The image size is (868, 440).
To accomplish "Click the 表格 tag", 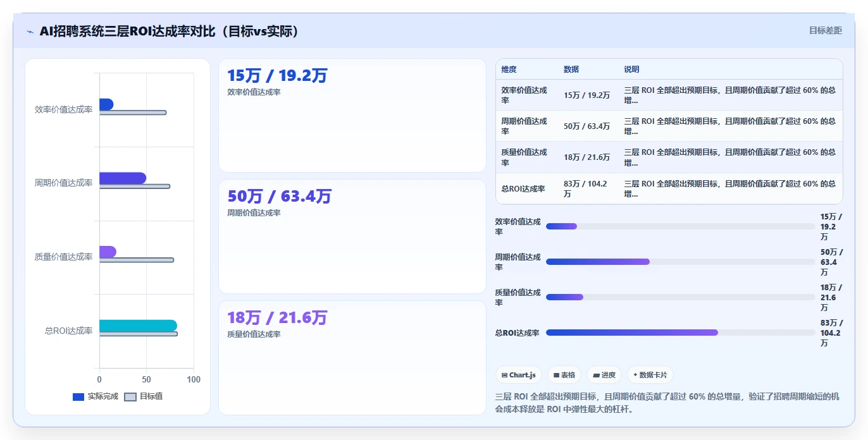I will (x=564, y=375).
